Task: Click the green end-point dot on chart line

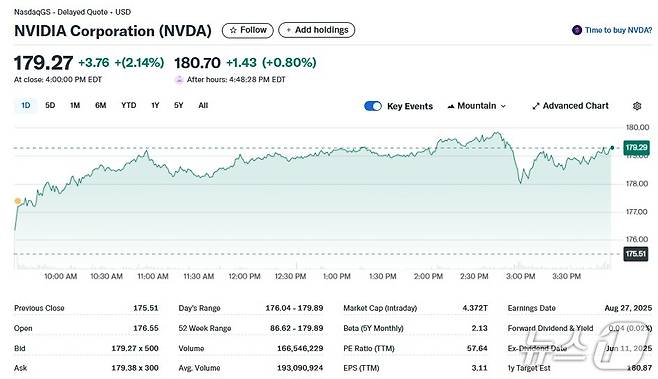Action: click(x=612, y=148)
